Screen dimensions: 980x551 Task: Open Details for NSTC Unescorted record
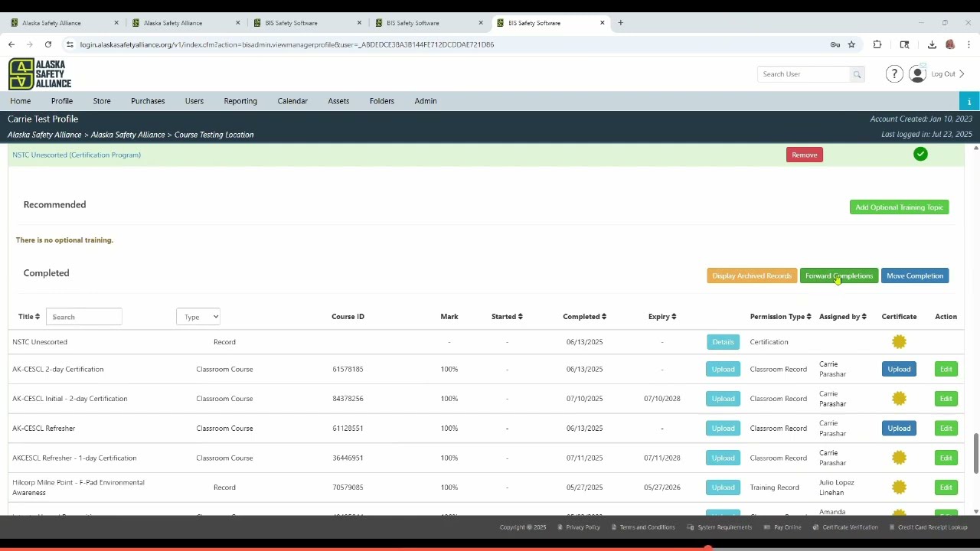[x=723, y=342]
